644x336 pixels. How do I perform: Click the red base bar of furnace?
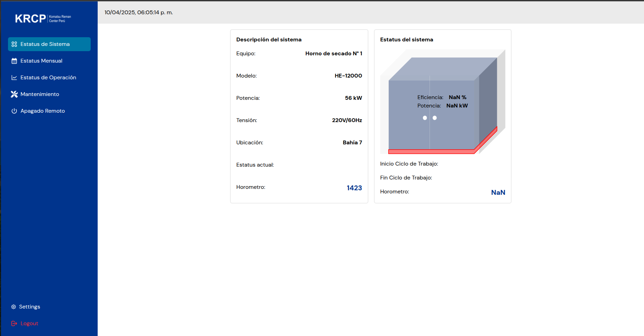431,152
